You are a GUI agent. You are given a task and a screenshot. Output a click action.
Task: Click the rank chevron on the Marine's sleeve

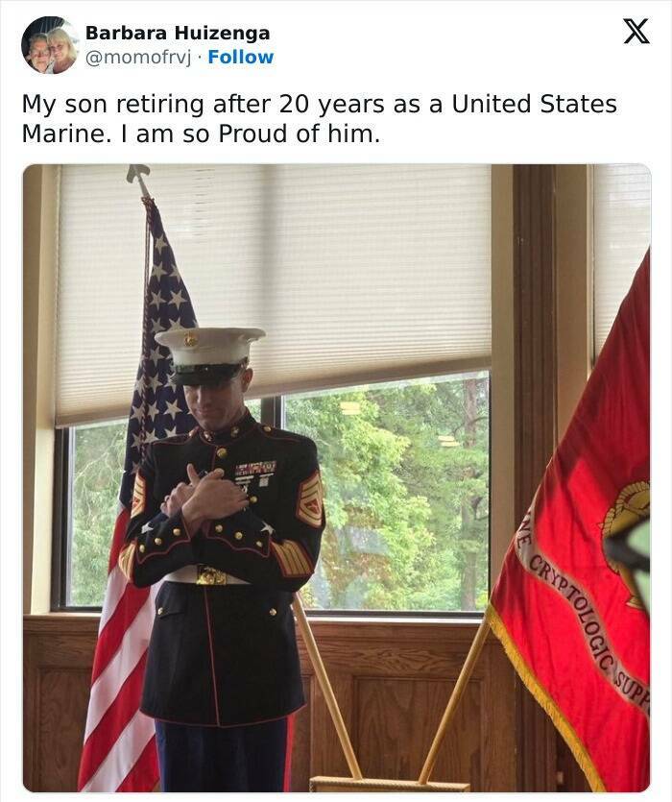(310, 500)
